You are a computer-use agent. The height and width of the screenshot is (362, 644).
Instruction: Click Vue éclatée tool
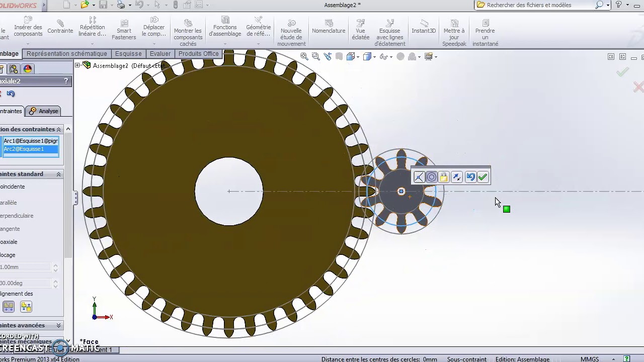tap(361, 30)
